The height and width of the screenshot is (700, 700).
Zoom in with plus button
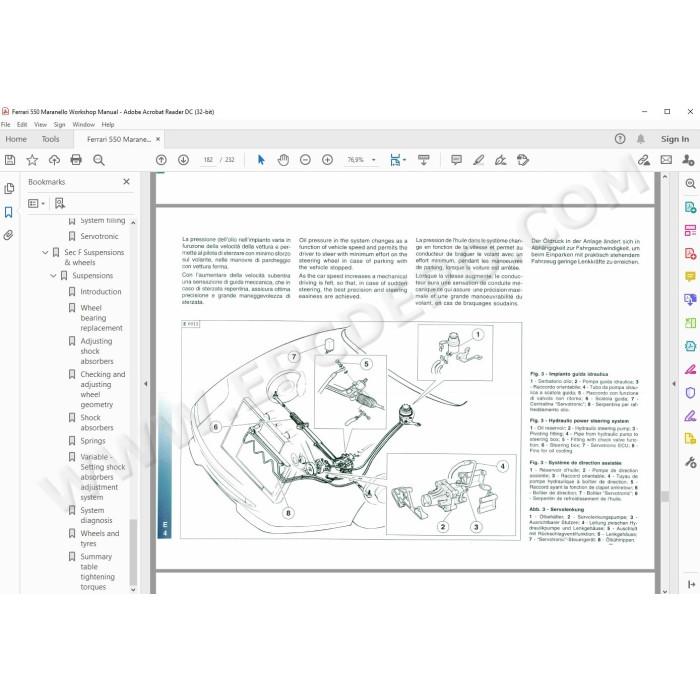click(x=328, y=160)
